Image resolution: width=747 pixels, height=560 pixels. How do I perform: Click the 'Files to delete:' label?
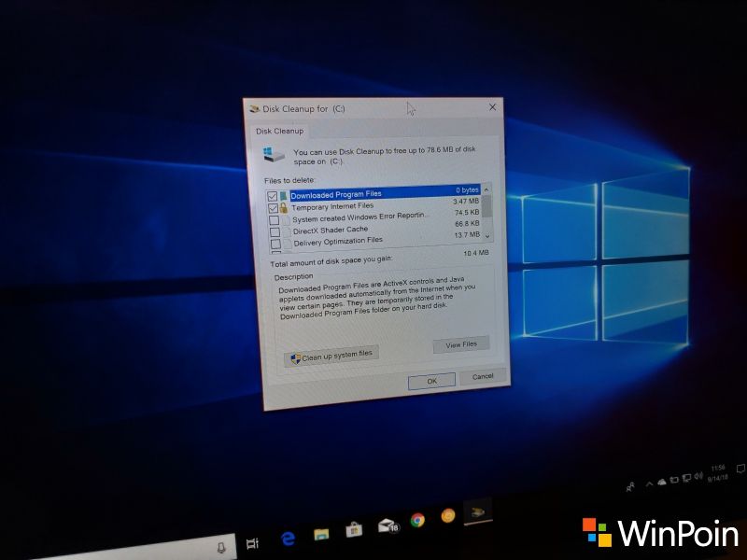pos(289,180)
